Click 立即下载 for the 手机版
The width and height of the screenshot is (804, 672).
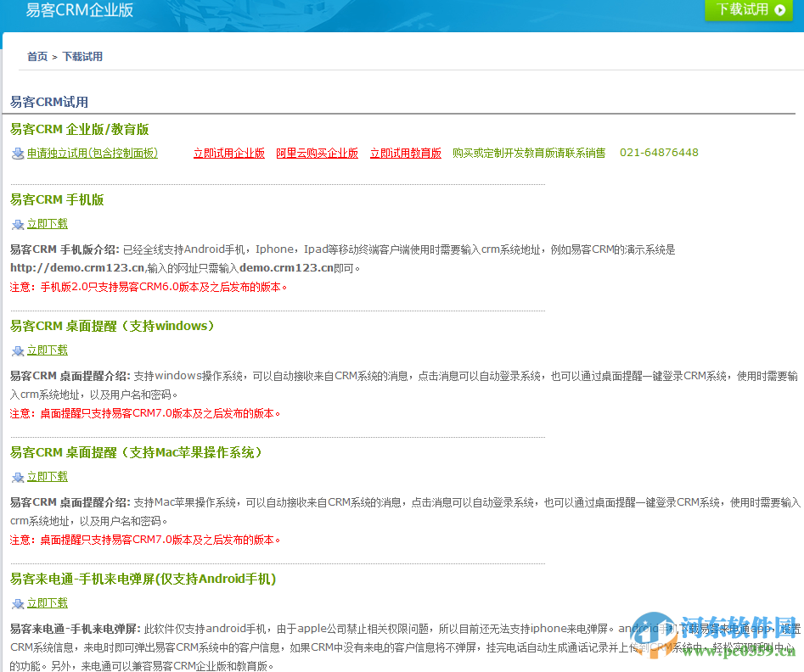coord(49,224)
